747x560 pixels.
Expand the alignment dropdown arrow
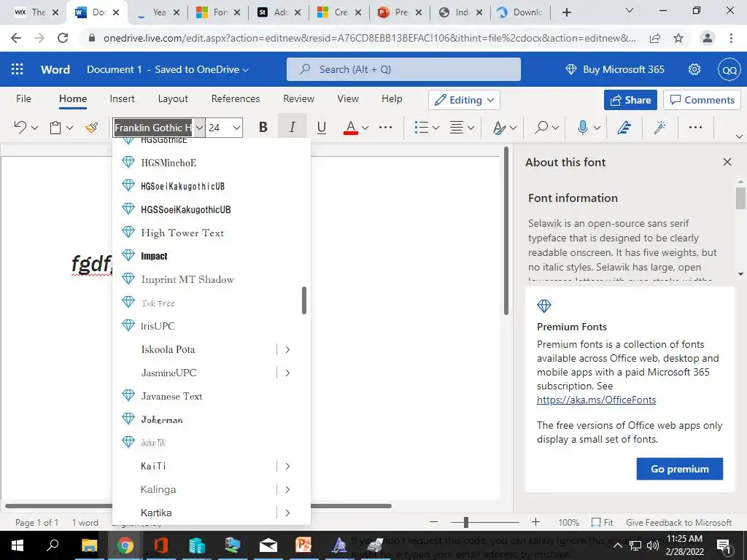pyautogui.click(x=471, y=128)
